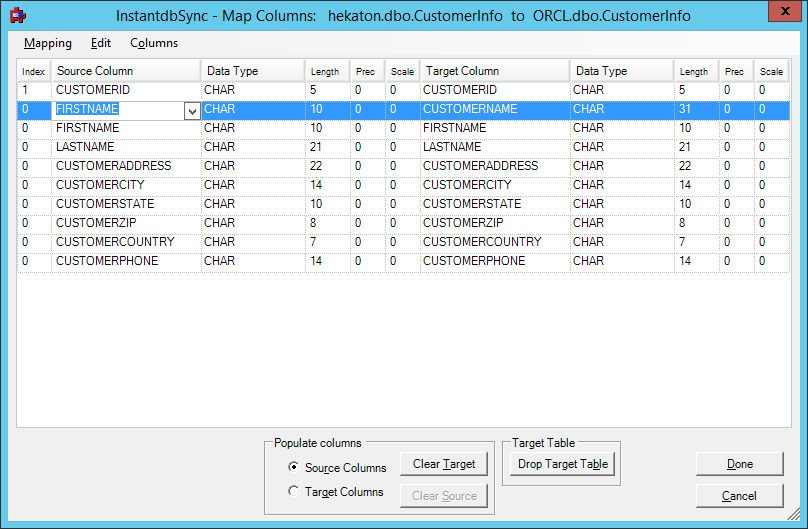Expand the FIRSTNAME source column dropdown arrow

pos(192,111)
